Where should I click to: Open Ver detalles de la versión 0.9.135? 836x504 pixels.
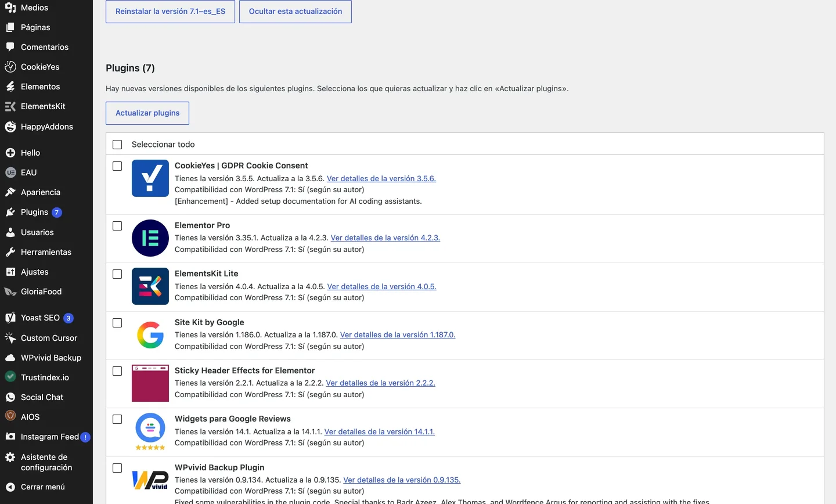pos(402,480)
